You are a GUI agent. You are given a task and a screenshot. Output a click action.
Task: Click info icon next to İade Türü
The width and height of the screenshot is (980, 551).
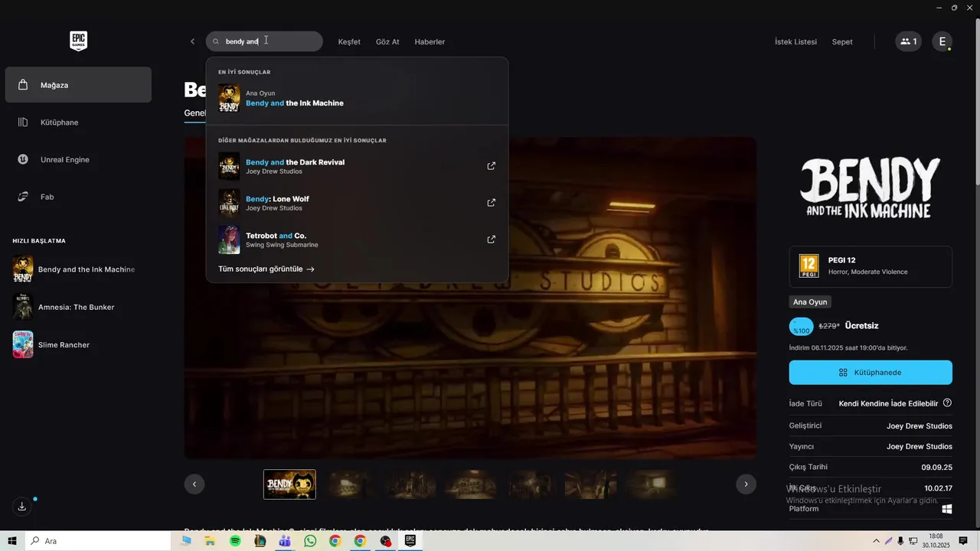click(947, 403)
